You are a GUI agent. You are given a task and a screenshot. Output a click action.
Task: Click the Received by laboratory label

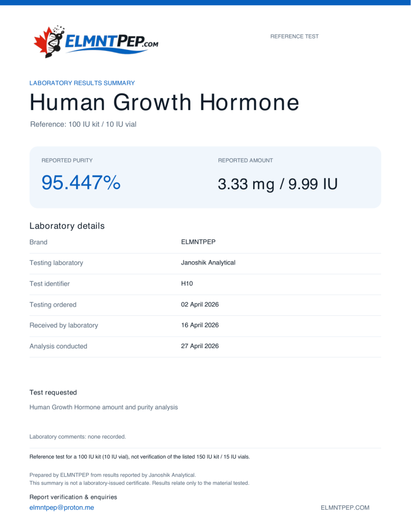64,325
